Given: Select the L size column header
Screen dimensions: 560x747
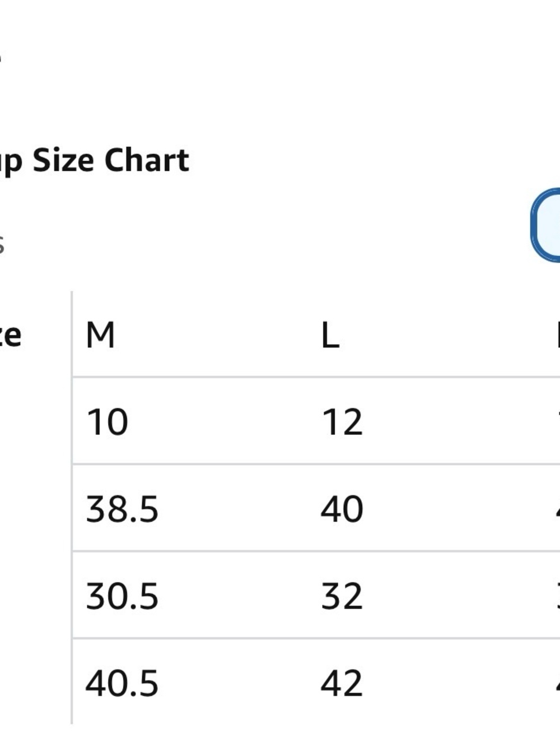Looking at the screenshot, I should coord(330,336).
